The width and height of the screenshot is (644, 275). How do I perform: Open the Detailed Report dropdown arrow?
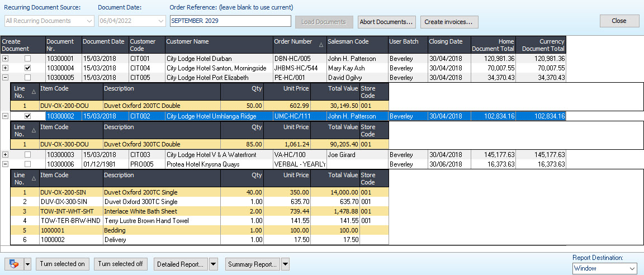pos(214,264)
